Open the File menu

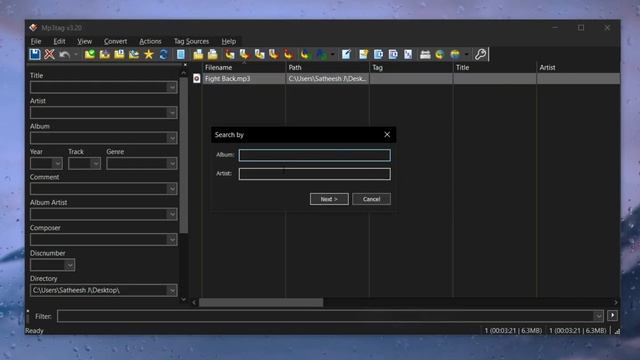pos(36,41)
